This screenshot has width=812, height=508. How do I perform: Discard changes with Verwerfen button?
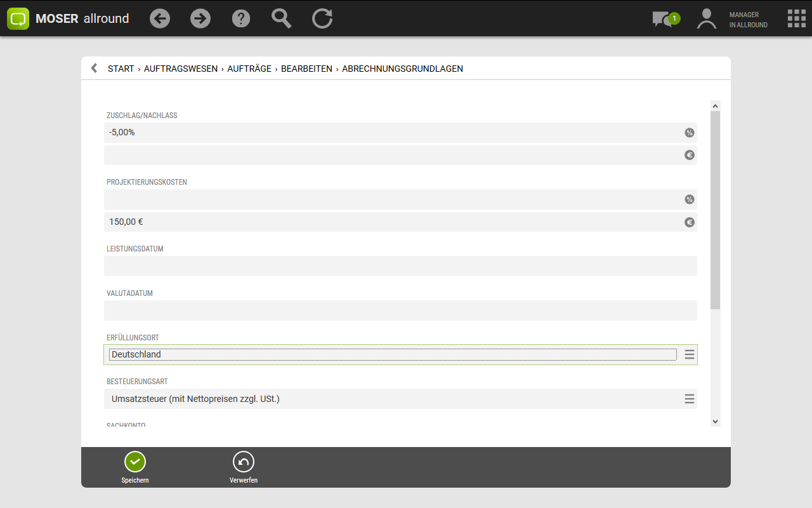(x=244, y=468)
